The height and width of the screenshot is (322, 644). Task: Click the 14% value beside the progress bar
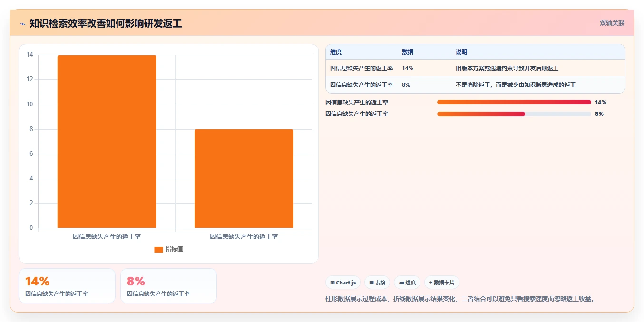click(x=601, y=102)
